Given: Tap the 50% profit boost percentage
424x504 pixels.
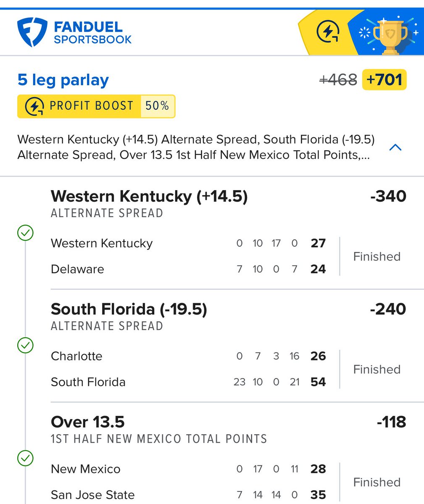Looking at the screenshot, I should click(157, 106).
